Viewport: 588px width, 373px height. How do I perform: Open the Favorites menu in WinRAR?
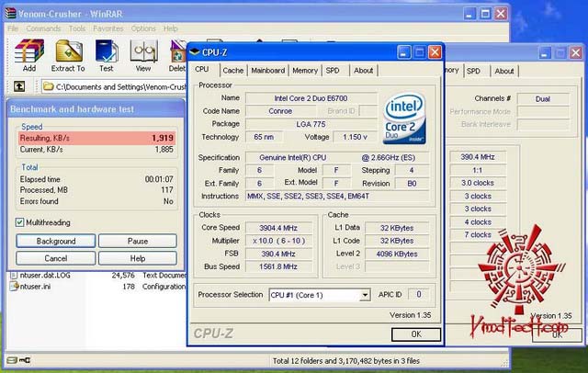point(108,28)
